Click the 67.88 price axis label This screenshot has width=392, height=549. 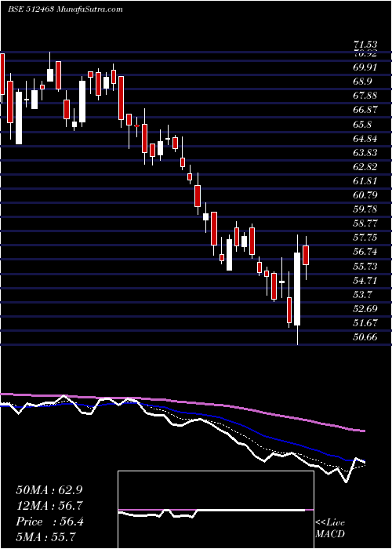(x=365, y=96)
